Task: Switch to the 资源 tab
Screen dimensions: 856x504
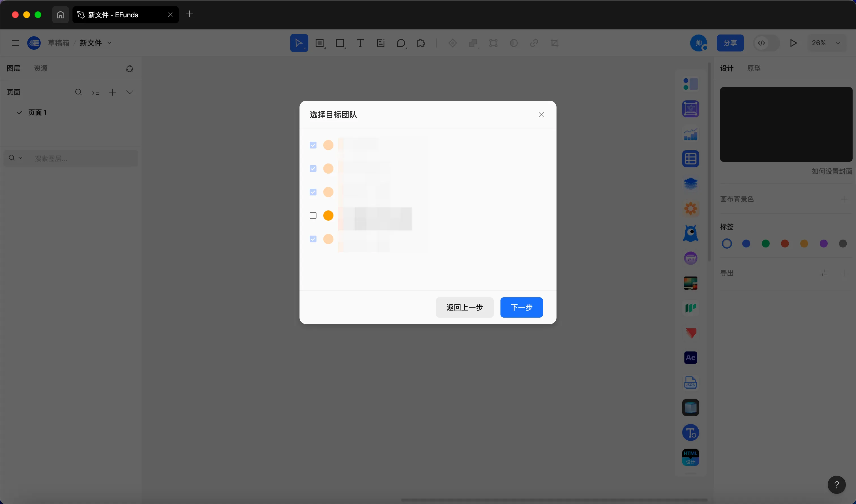Action: [41, 68]
